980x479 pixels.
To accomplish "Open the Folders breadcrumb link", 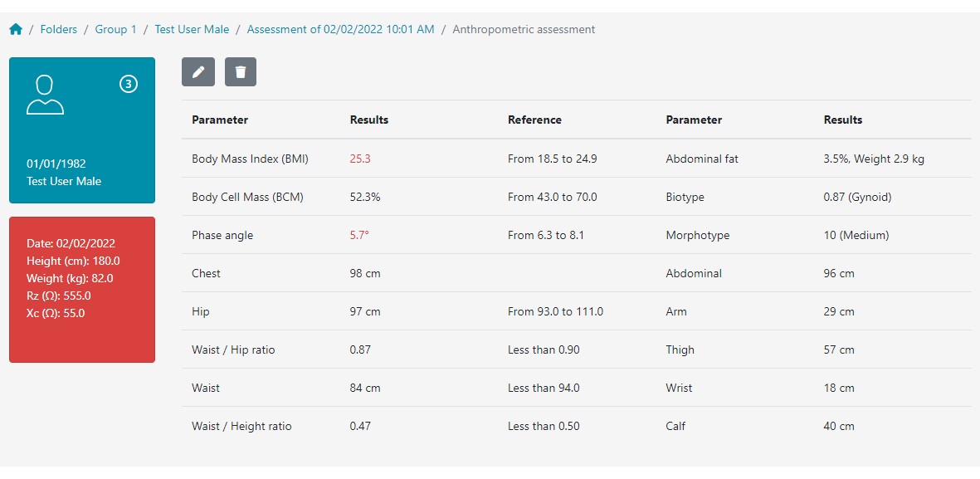I will pyautogui.click(x=59, y=29).
